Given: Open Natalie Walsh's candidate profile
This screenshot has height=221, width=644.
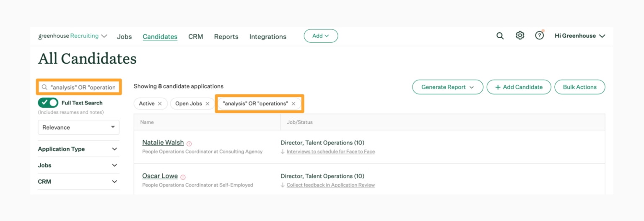Looking at the screenshot, I should click(x=163, y=143).
